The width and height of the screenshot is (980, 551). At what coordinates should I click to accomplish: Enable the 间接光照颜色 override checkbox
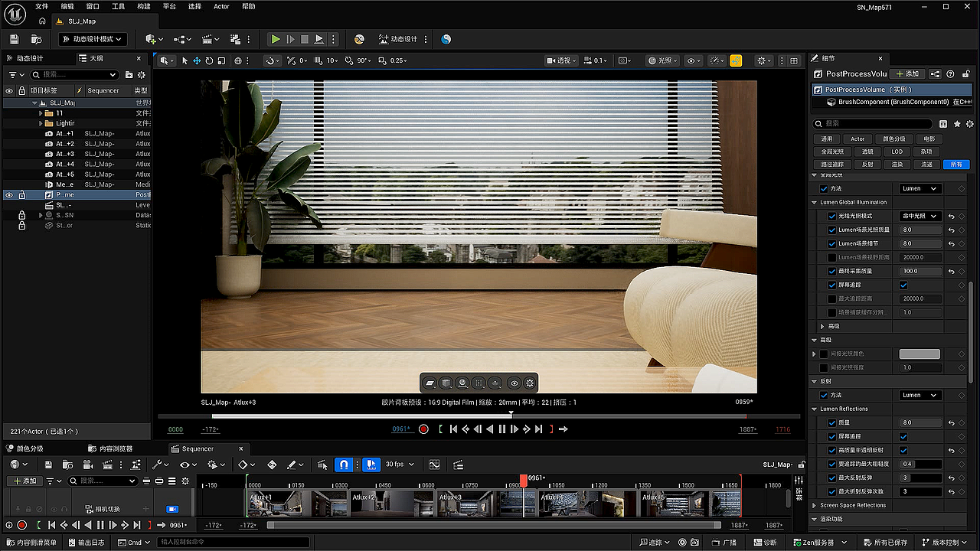click(824, 354)
